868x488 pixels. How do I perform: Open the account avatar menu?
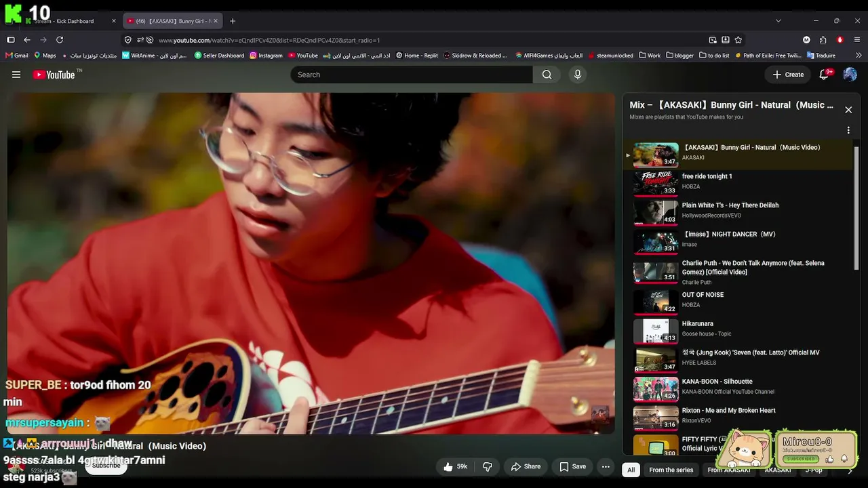[850, 75]
